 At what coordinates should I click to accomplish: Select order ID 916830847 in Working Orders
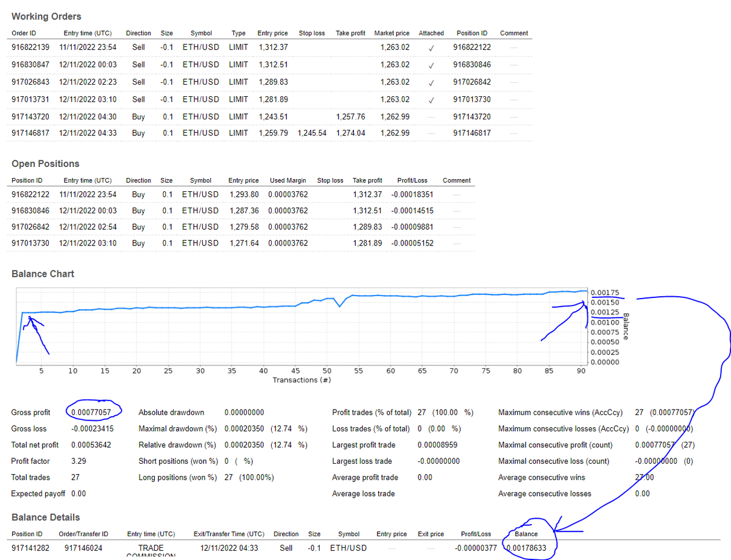pyautogui.click(x=32, y=65)
